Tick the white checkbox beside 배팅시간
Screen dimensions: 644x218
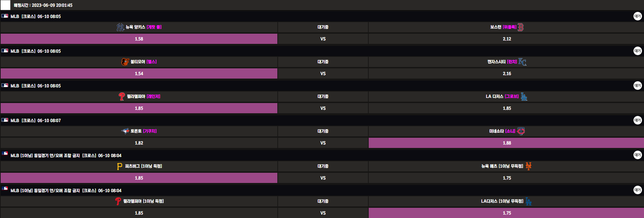[5, 5]
